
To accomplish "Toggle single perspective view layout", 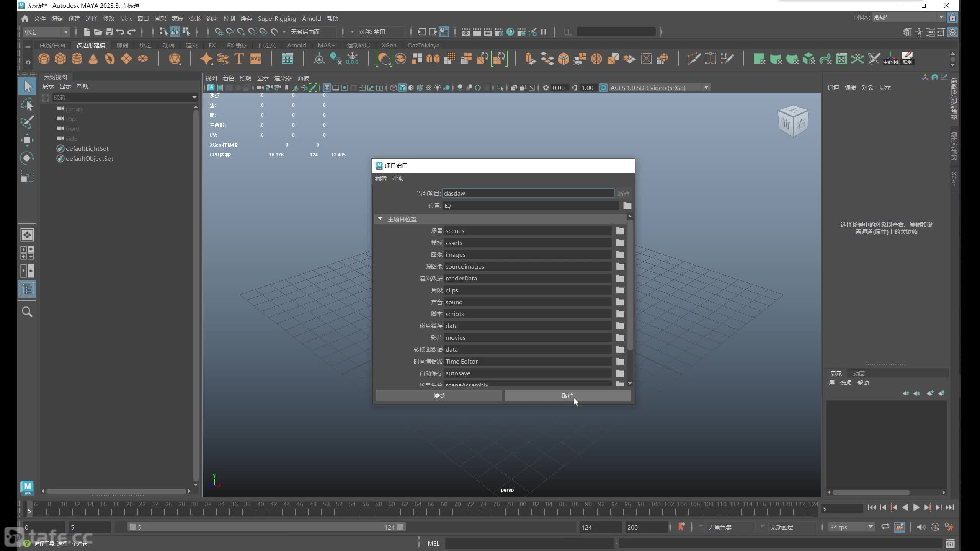I will point(27,235).
